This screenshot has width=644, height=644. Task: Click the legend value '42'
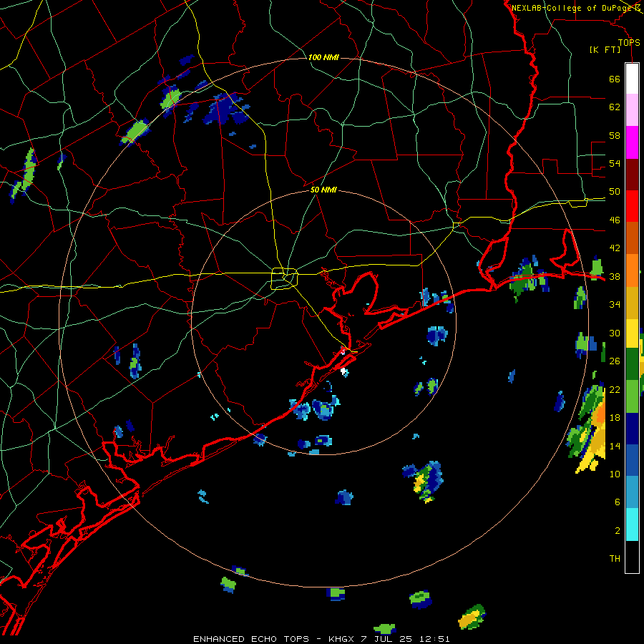click(x=615, y=248)
